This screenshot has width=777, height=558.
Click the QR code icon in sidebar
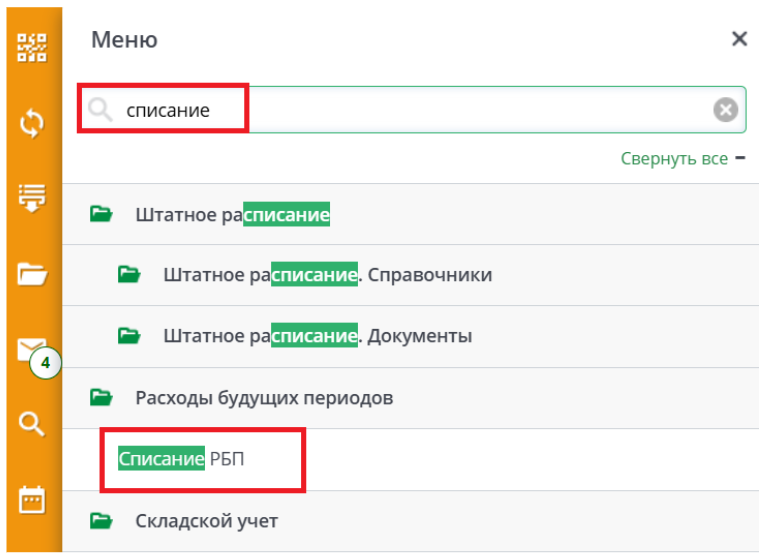[32, 49]
